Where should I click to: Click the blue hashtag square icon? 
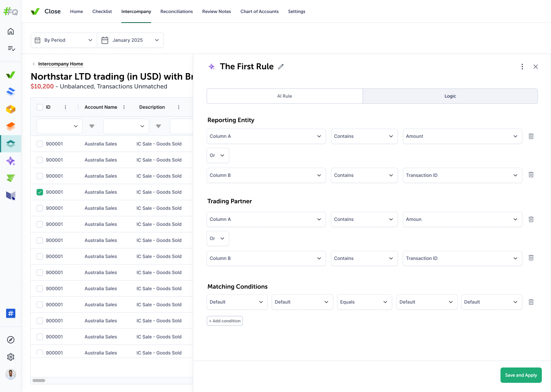[11, 314]
